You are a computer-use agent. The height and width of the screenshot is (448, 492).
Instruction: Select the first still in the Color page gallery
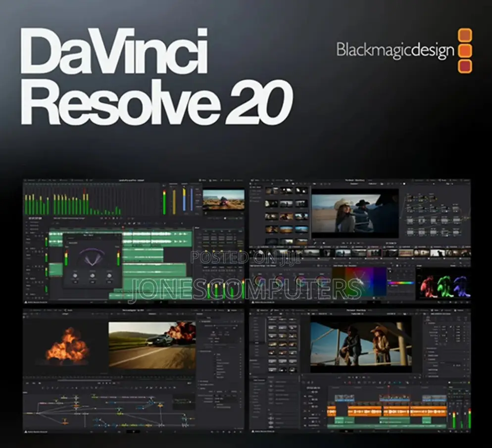click(x=272, y=191)
